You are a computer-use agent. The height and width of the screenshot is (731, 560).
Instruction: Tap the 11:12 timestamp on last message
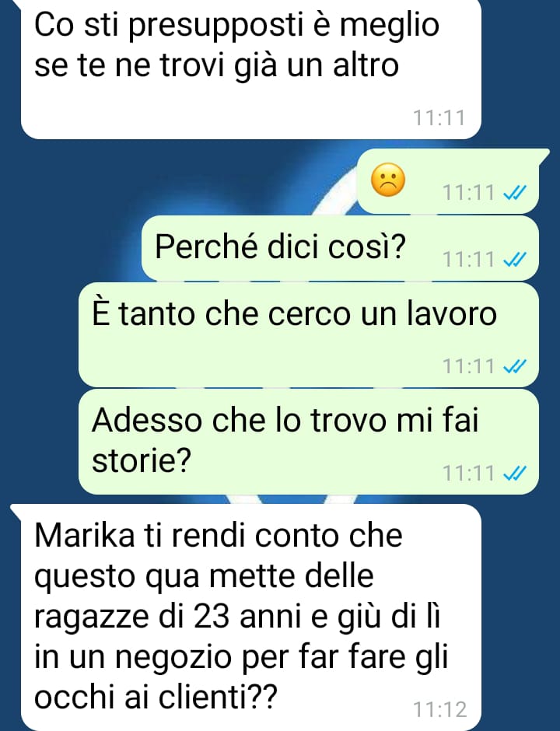point(439,709)
